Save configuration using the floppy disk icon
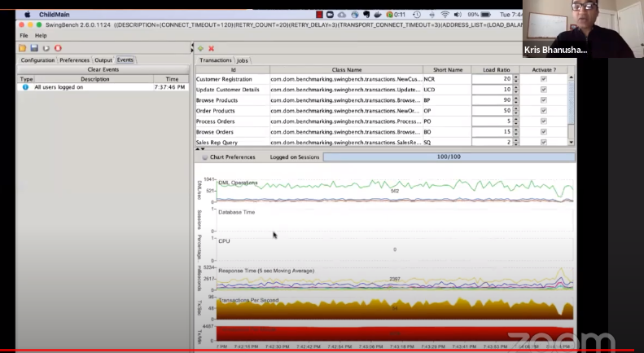The width and height of the screenshot is (644, 353). click(34, 48)
